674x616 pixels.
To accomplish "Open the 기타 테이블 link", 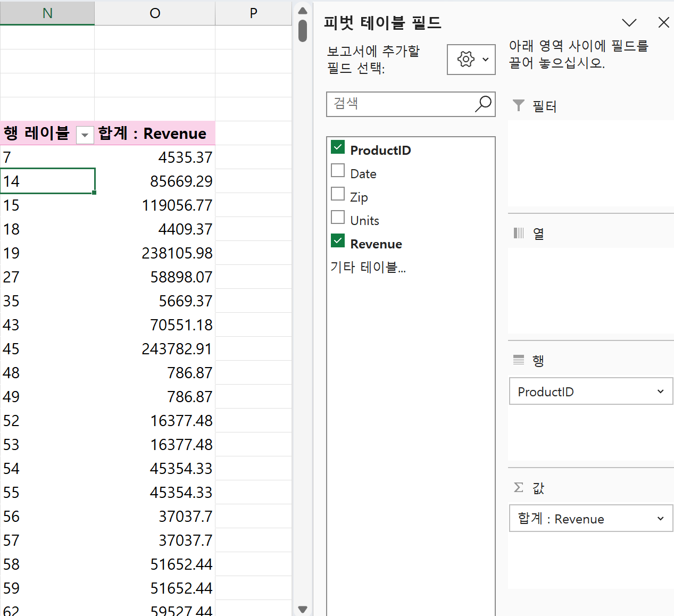I will click(368, 267).
